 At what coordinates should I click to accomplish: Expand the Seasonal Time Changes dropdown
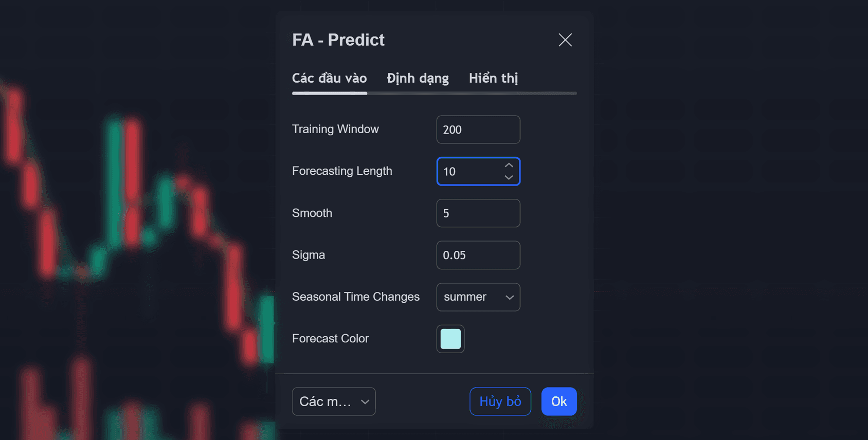tap(478, 297)
